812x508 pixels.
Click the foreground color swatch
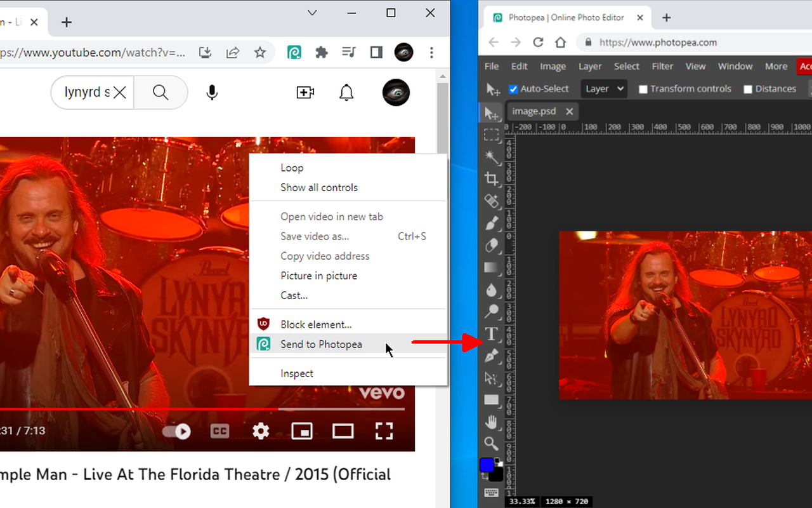[x=487, y=463]
